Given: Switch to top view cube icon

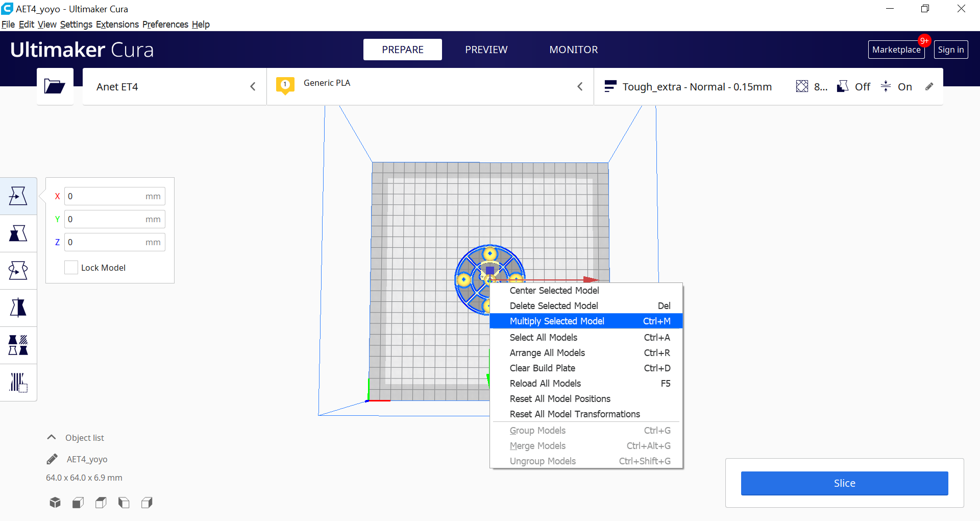Looking at the screenshot, I should (101, 503).
